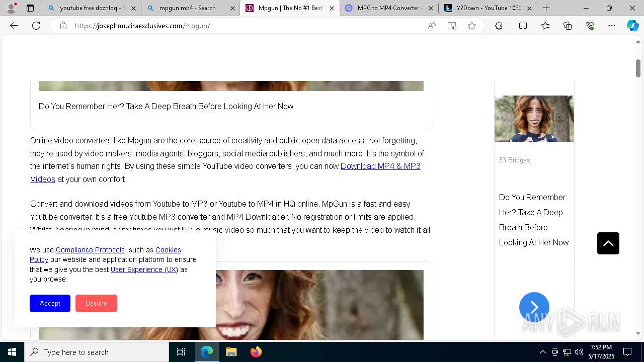Open the browser profile icon
644x362 pixels.
(x=11, y=8)
